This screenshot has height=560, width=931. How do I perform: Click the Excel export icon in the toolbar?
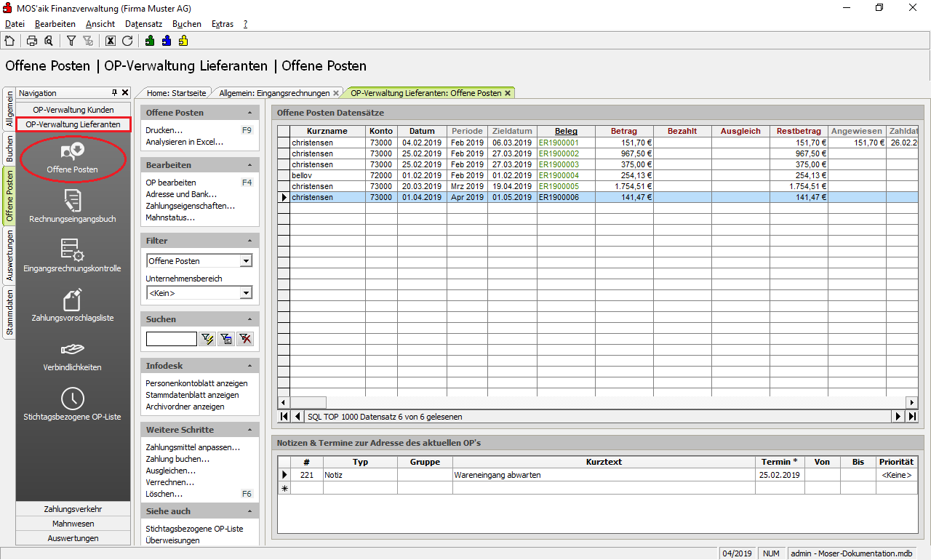pyautogui.click(x=111, y=41)
